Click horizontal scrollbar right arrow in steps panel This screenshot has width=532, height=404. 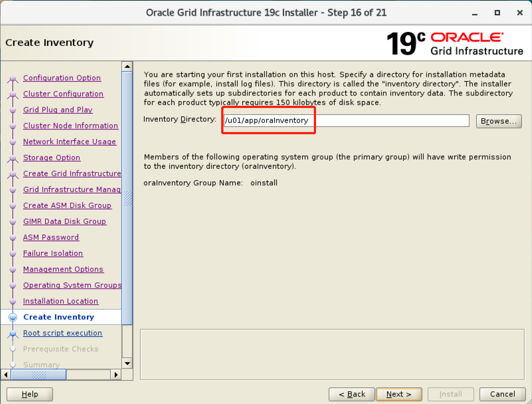coord(116,375)
